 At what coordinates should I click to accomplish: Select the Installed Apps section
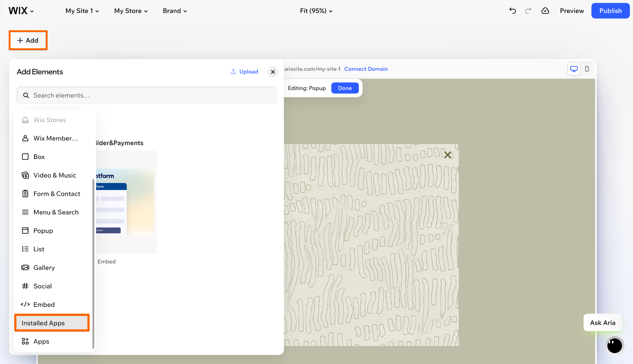pyautogui.click(x=52, y=323)
